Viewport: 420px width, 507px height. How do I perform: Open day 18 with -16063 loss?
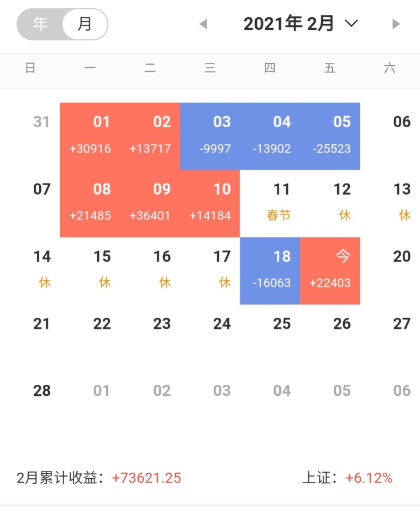(x=270, y=270)
